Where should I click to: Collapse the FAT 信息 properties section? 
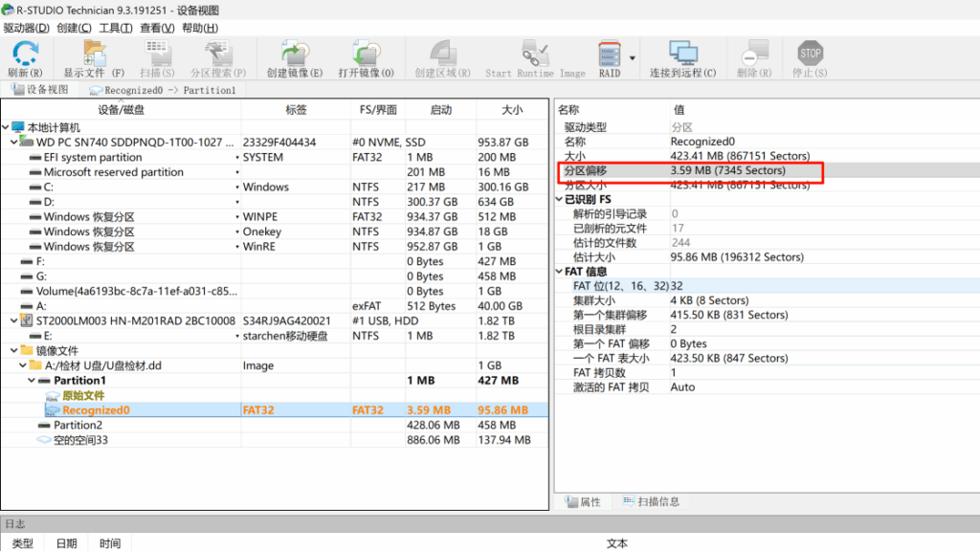point(559,272)
